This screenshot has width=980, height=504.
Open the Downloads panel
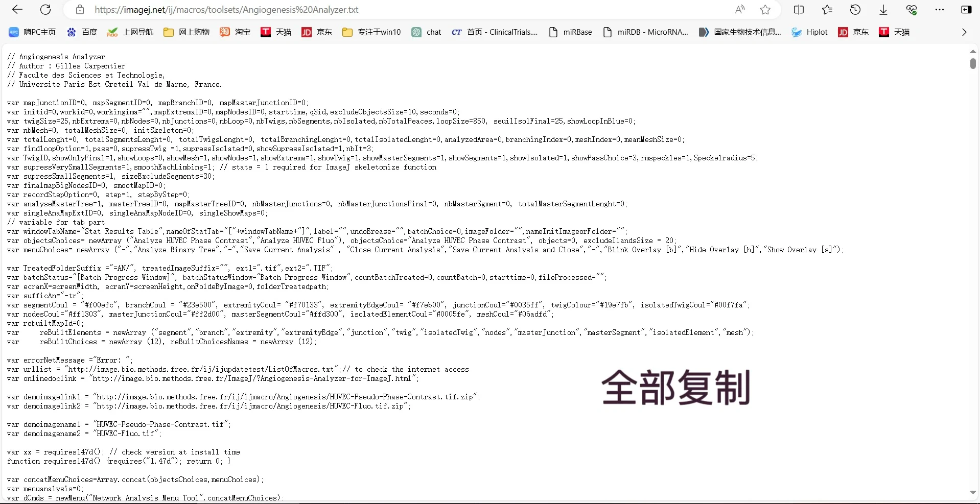[x=883, y=9]
